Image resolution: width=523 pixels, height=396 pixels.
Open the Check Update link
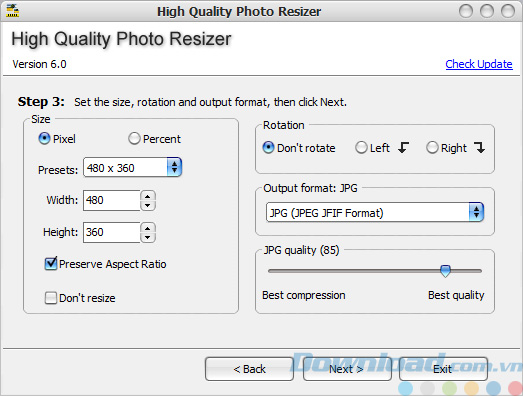pyautogui.click(x=479, y=64)
